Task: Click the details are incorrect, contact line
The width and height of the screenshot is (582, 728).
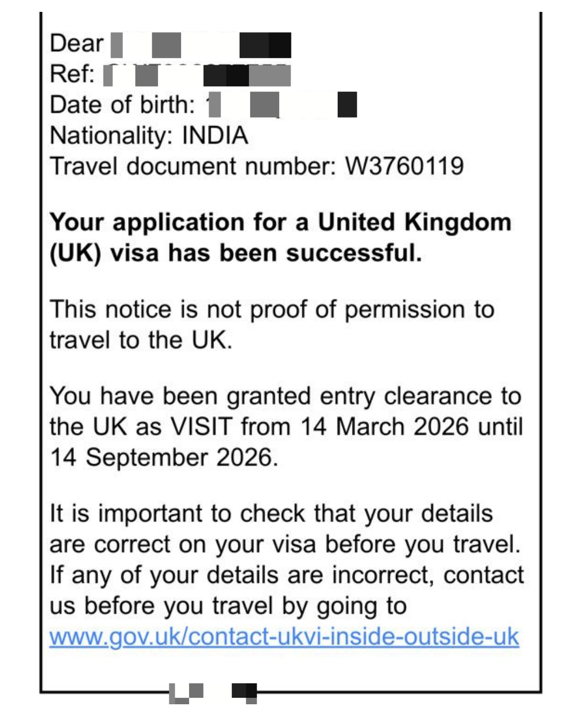Action: [287, 575]
